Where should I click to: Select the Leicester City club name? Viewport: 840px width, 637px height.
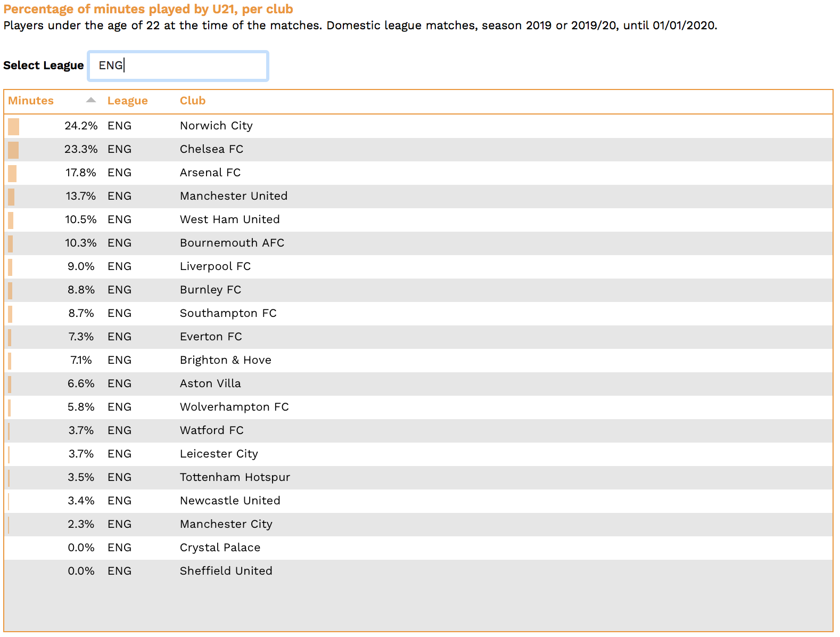(x=219, y=454)
